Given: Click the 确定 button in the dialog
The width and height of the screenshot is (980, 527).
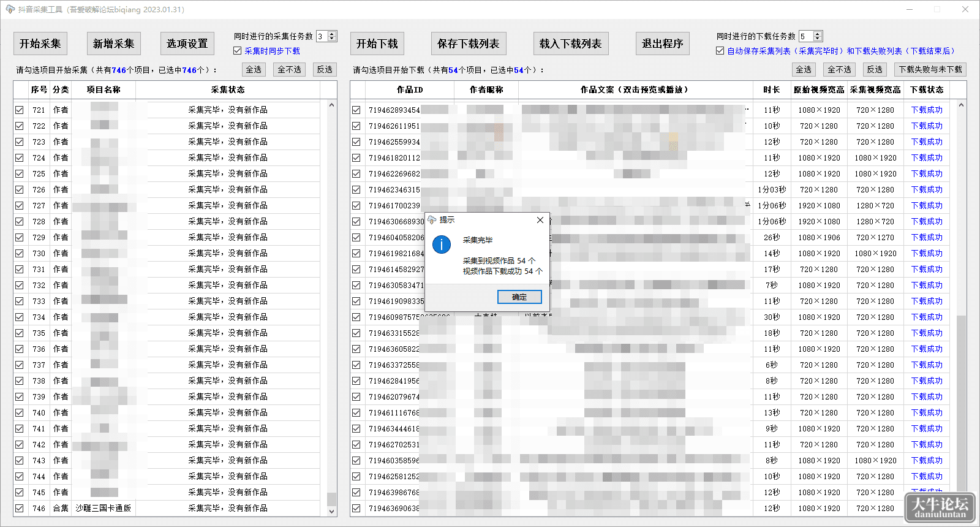Looking at the screenshot, I should [x=519, y=297].
